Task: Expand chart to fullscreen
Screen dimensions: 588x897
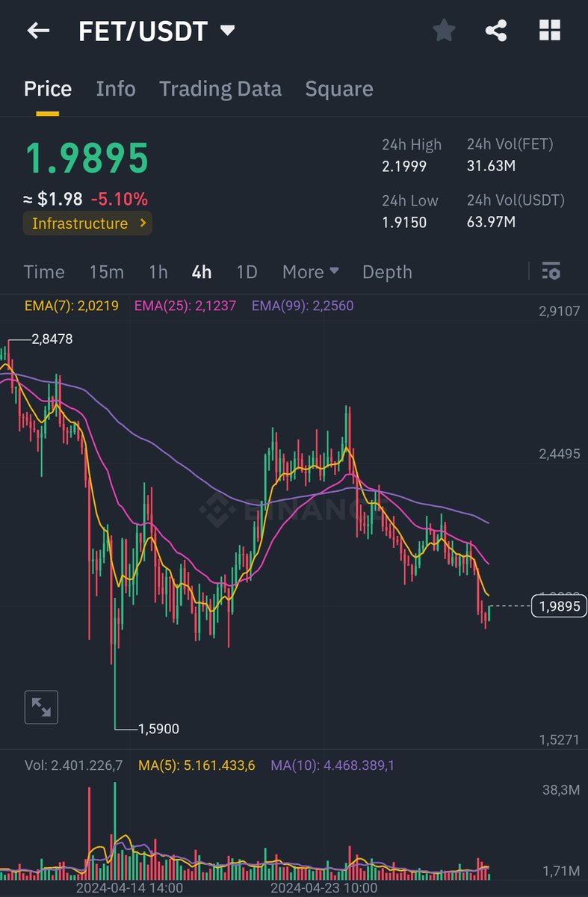Action: click(x=41, y=706)
